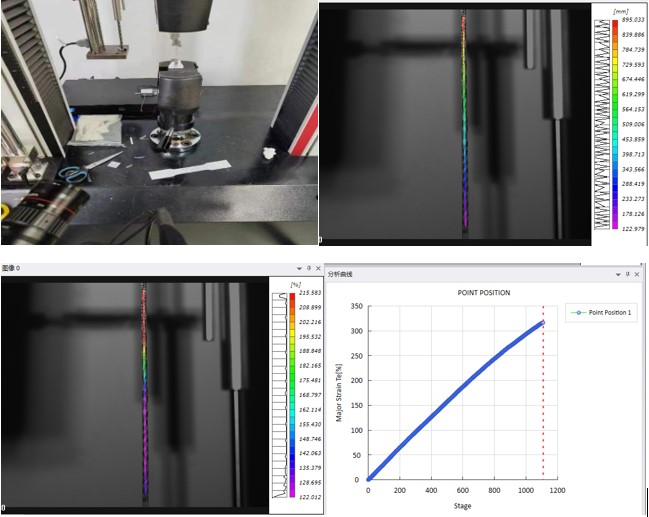Select the 图像 0 panel title
649x517 pixels.
pos(12,269)
